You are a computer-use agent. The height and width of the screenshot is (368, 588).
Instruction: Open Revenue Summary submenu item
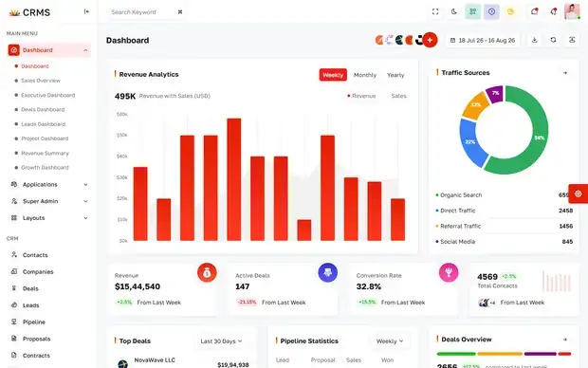click(45, 153)
